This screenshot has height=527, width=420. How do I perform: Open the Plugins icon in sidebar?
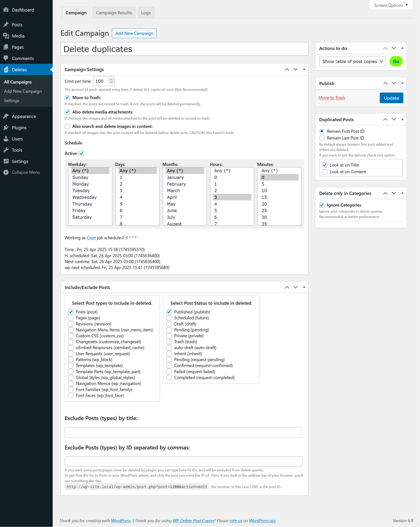click(6, 128)
